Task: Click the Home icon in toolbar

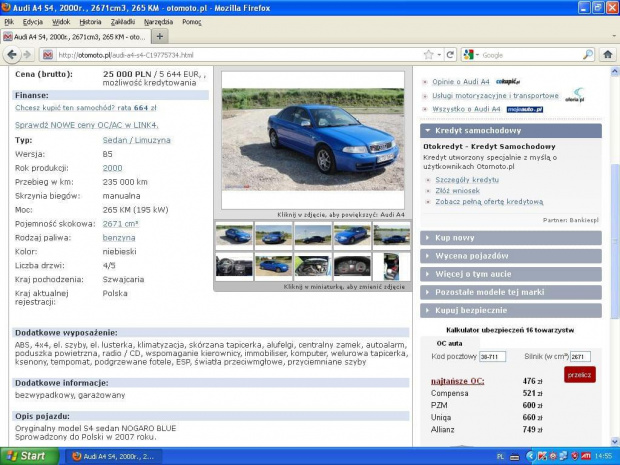Action: click(608, 55)
